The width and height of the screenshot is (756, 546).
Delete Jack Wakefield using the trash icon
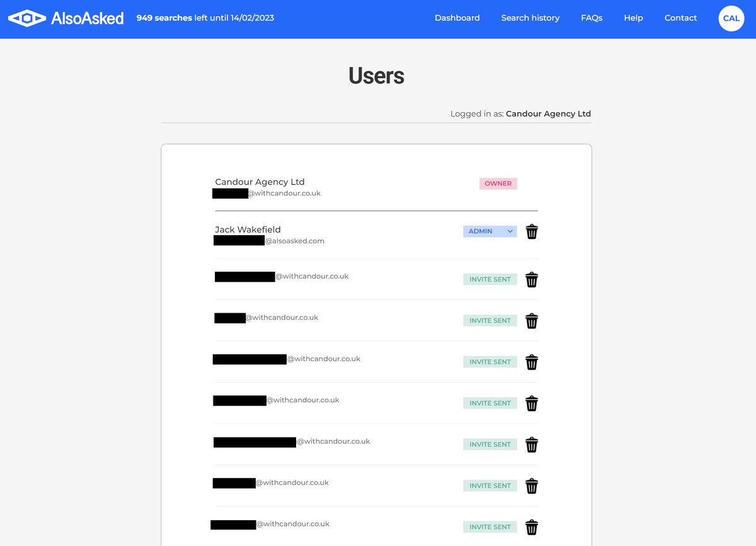(x=532, y=231)
